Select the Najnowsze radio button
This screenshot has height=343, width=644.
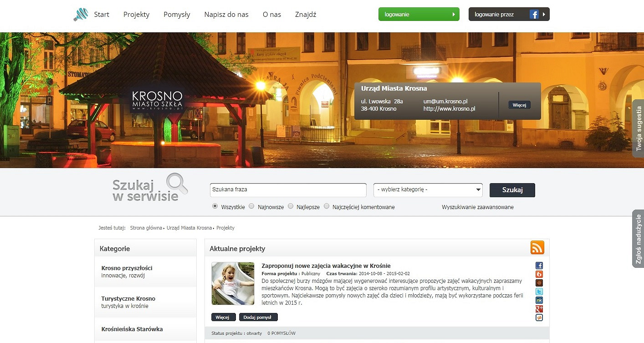[251, 206]
